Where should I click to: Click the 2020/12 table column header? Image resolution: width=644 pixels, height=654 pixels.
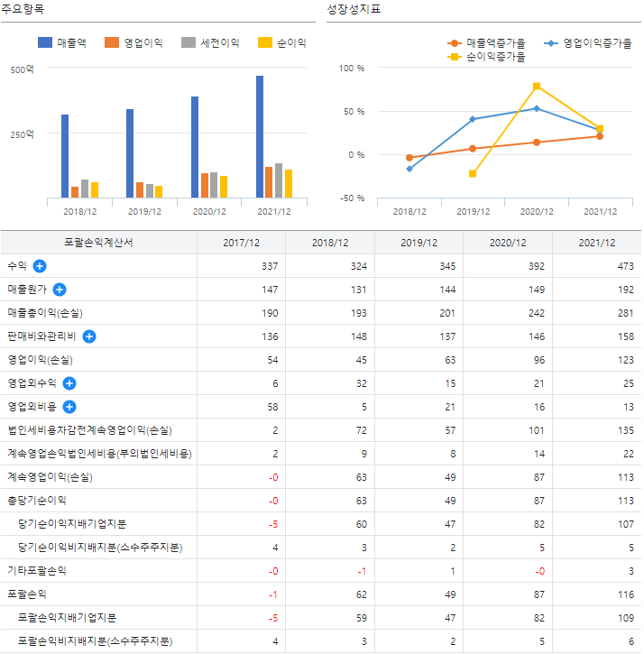[508, 243]
